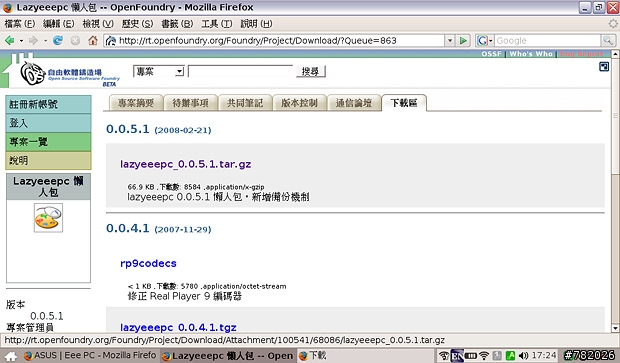
Task: Click the green Go arrow beside the URL
Action: tap(463, 40)
